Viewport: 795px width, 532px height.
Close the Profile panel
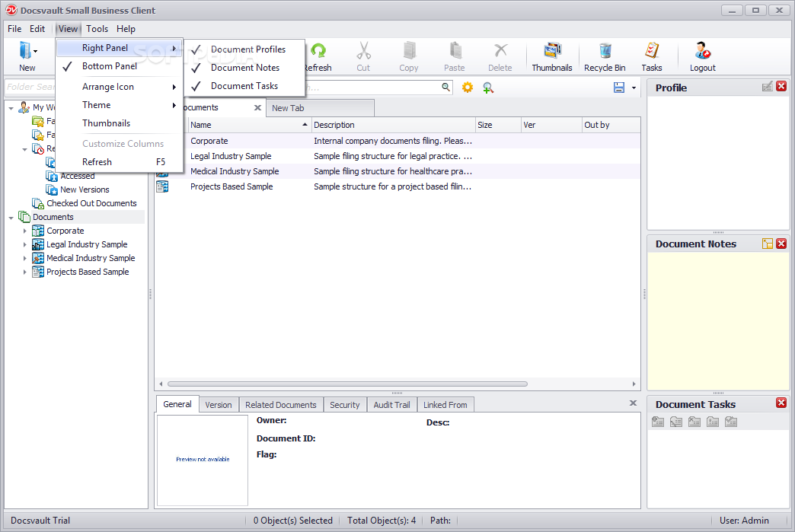781,87
